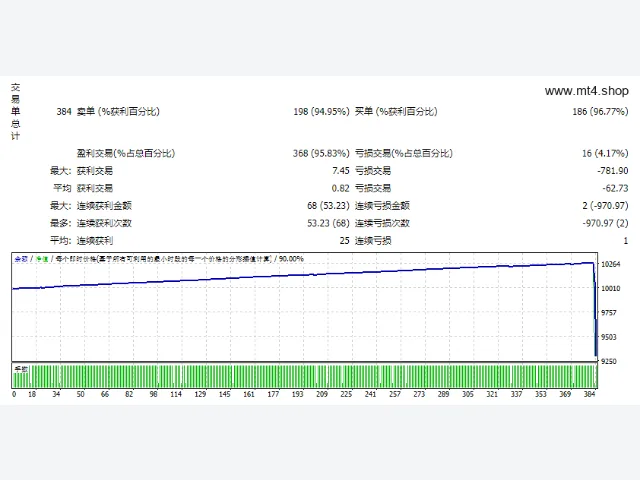Click the 209 x-axis label
Image resolution: width=640 pixels, height=480 pixels.
point(322,394)
